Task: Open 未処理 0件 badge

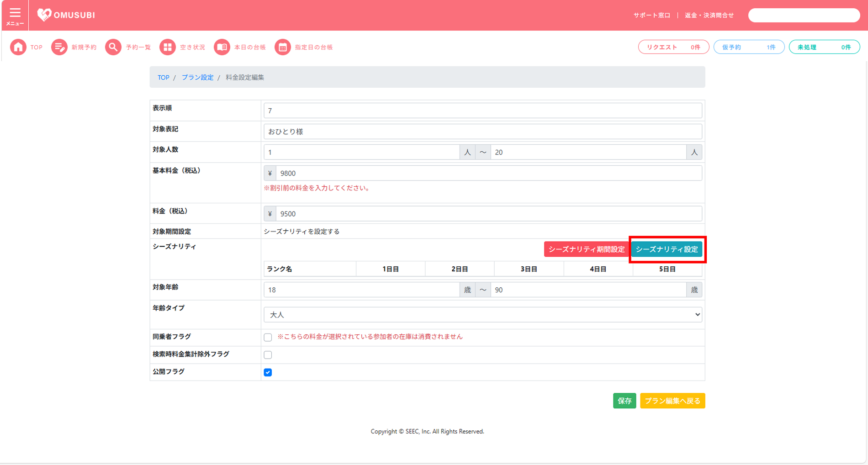Action: click(x=824, y=47)
